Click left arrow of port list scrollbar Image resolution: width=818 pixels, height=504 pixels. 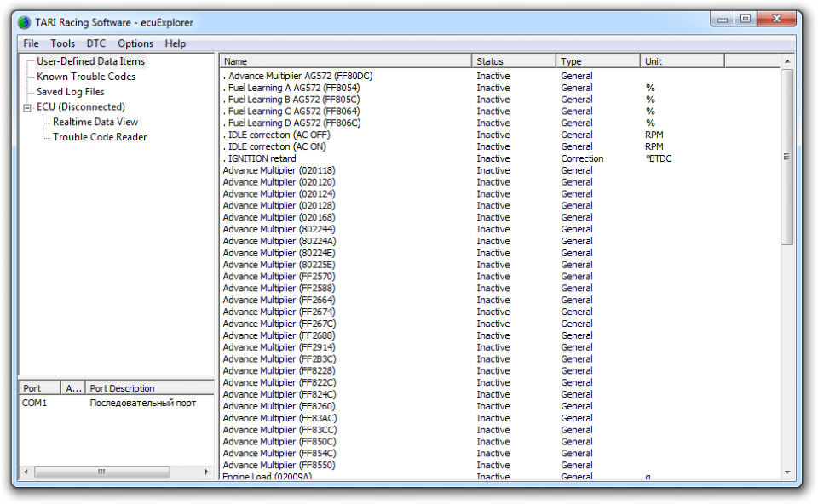click(x=26, y=472)
